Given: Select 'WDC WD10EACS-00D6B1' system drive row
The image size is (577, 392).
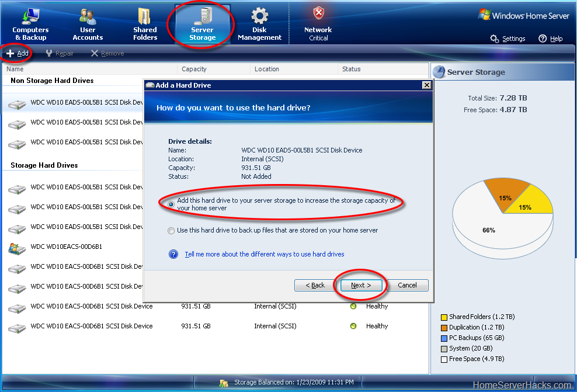Looking at the screenshot, I should [x=74, y=247].
